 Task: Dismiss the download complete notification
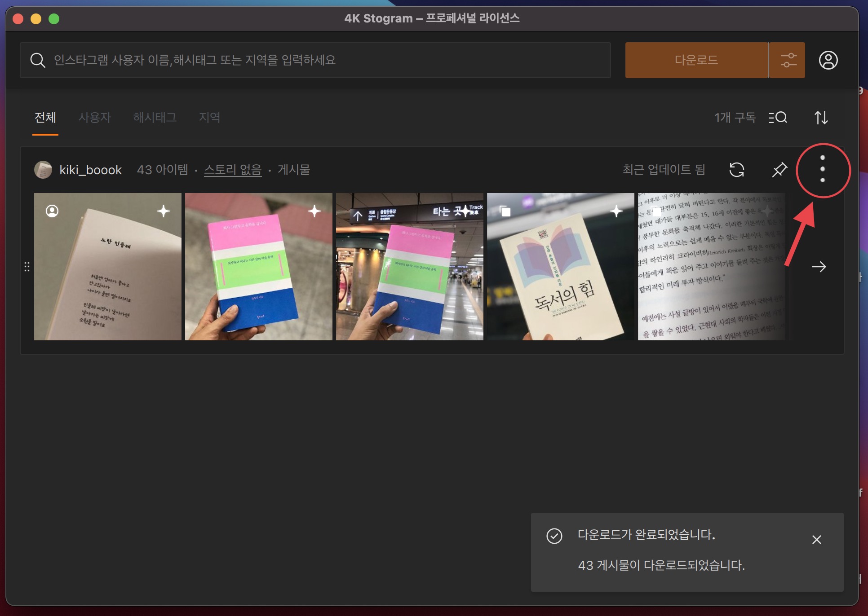[816, 540]
